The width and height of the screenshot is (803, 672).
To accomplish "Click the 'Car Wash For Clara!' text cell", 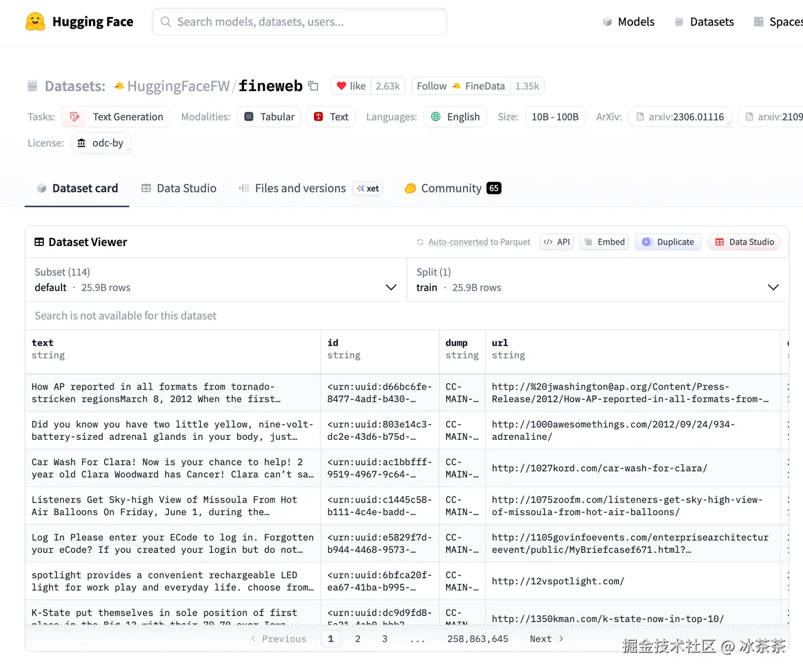I will point(173,468).
